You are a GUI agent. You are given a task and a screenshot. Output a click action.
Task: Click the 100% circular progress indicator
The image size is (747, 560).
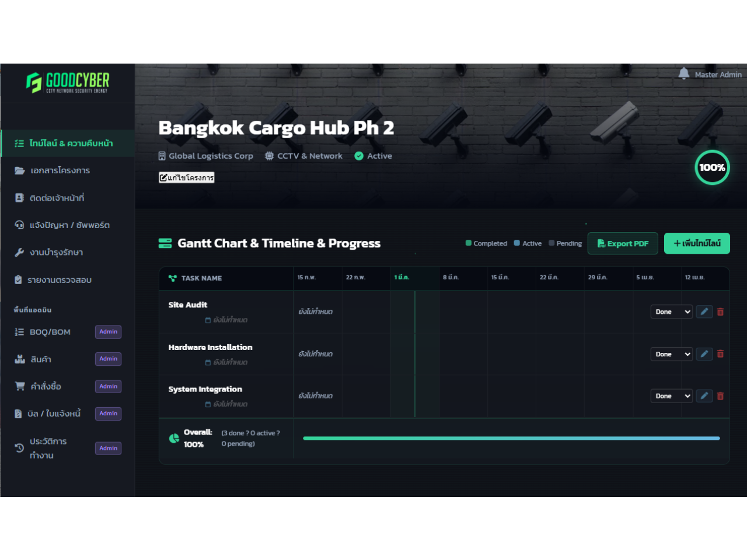point(712,167)
